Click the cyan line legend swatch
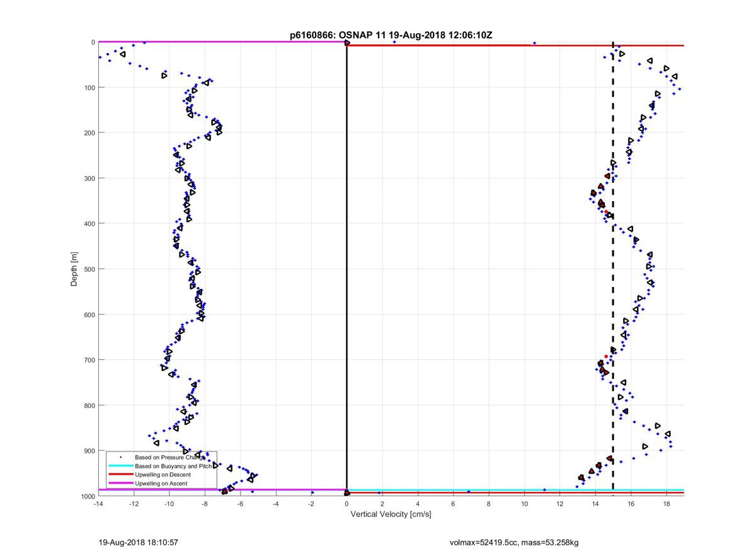The height and width of the screenshot is (558, 756). pos(120,465)
